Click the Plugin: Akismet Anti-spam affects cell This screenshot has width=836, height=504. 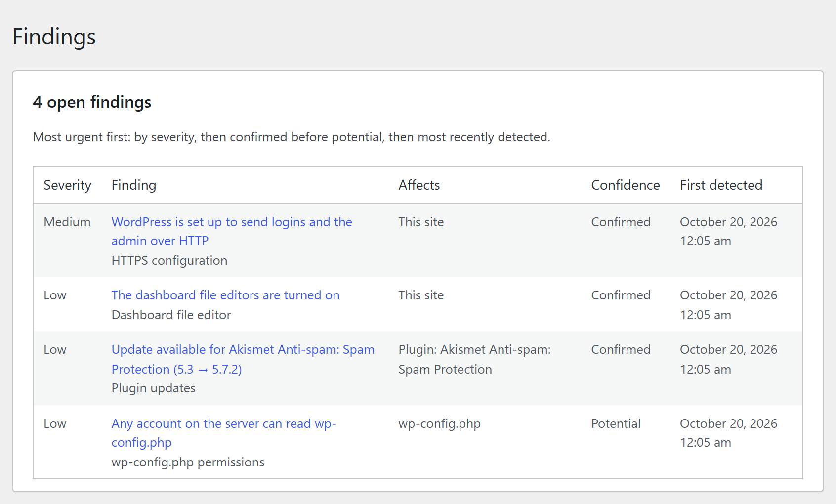point(474,359)
